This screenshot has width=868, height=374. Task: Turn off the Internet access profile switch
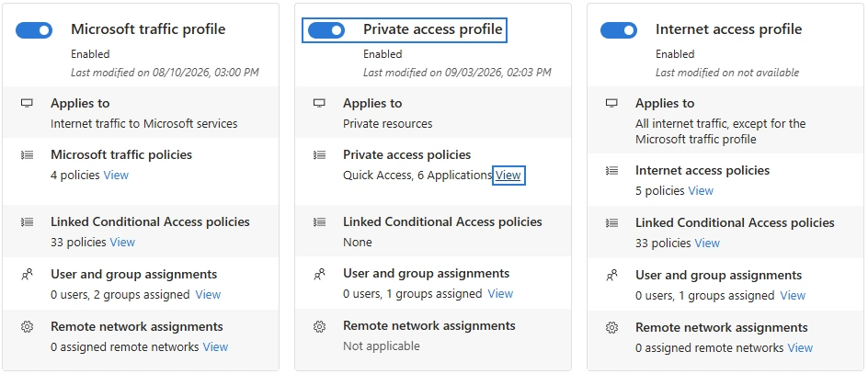pyautogui.click(x=618, y=30)
